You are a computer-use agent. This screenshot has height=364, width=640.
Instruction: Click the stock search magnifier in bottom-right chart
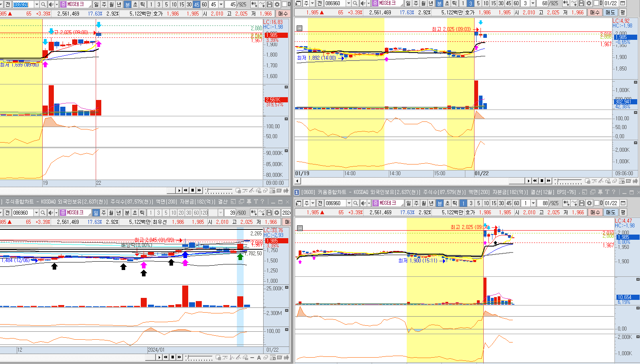[x=355, y=203]
